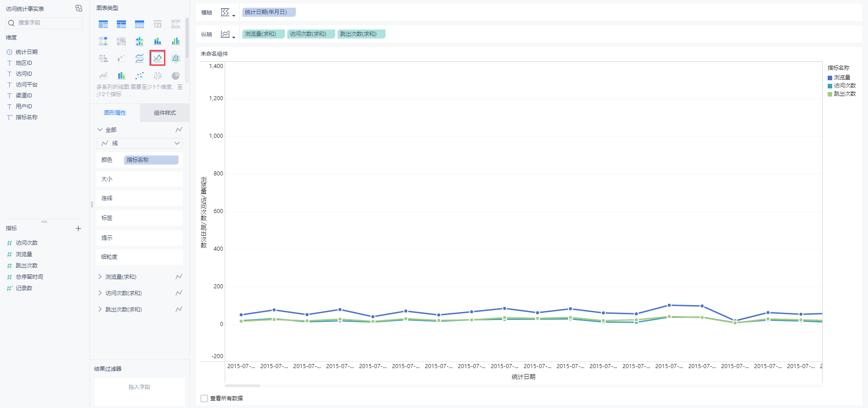
Task: Select the detail table chart type icon
Action: [x=140, y=24]
